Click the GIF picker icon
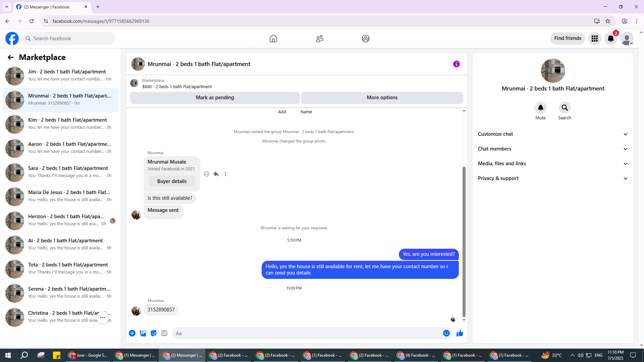The height and width of the screenshot is (362, 644). pyautogui.click(x=164, y=333)
